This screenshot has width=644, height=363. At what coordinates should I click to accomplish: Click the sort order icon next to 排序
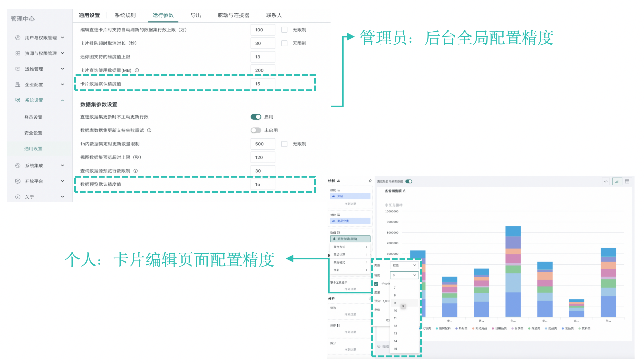pyautogui.click(x=338, y=325)
